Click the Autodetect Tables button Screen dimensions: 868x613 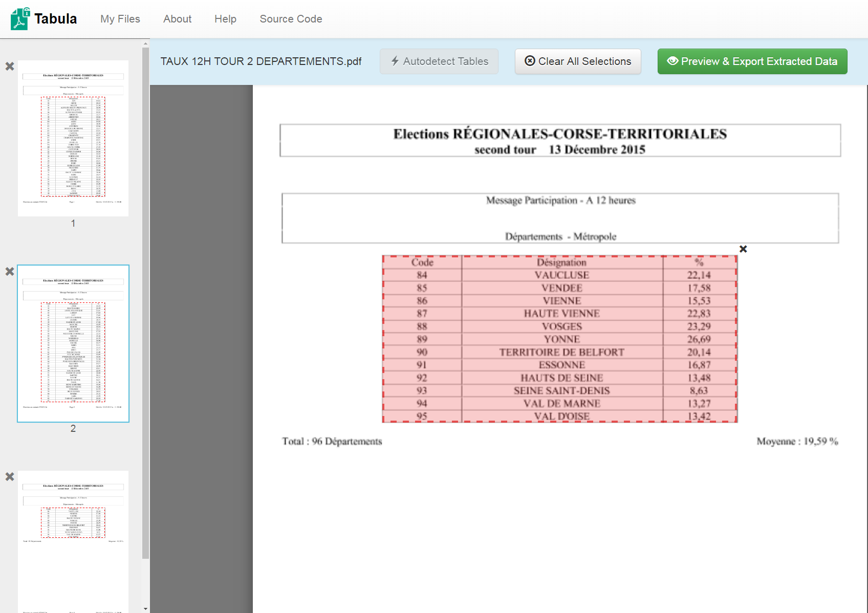click(439, 61)
